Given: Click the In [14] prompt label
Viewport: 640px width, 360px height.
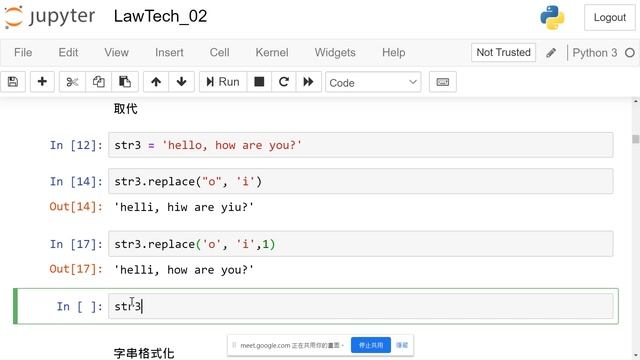Looking at the screenshot, I should (76, 181).
